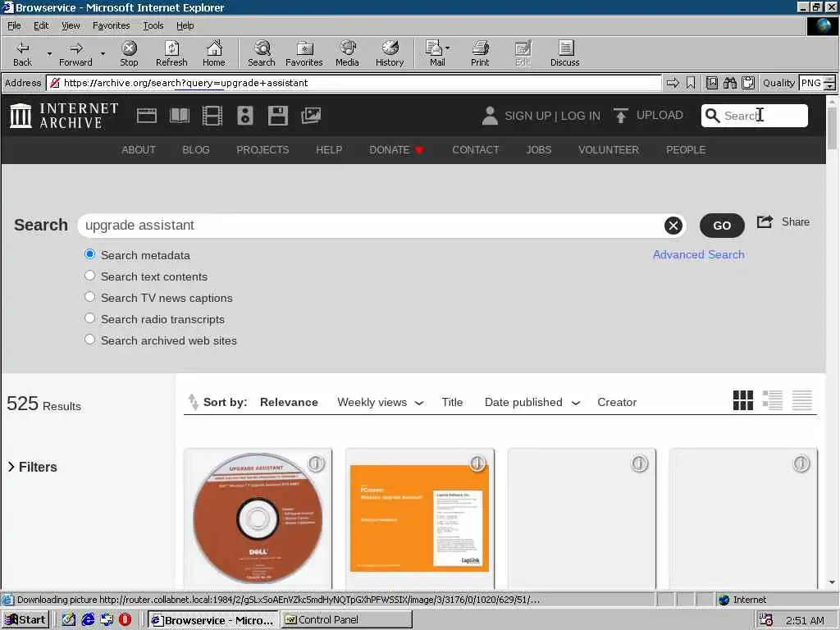Screen dimensions: 840x630
Task: Open the Video film strip icon
Action: coord(212,116)
